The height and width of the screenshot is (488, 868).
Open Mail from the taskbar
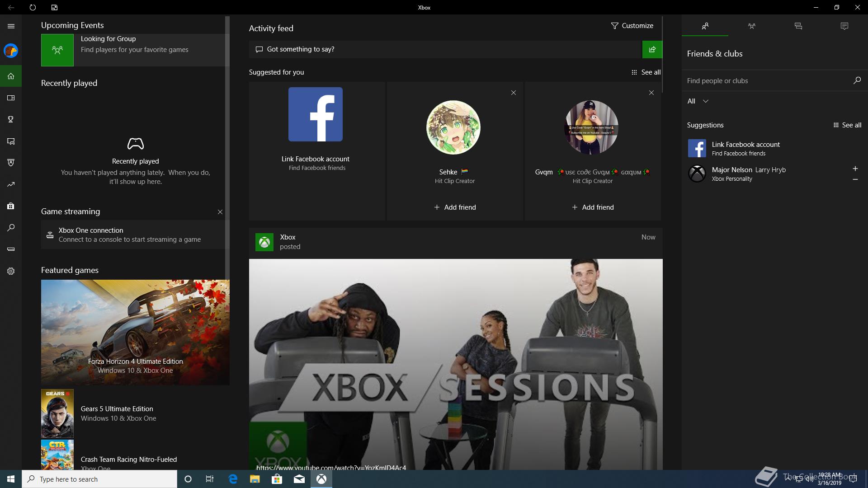(299, 479)
